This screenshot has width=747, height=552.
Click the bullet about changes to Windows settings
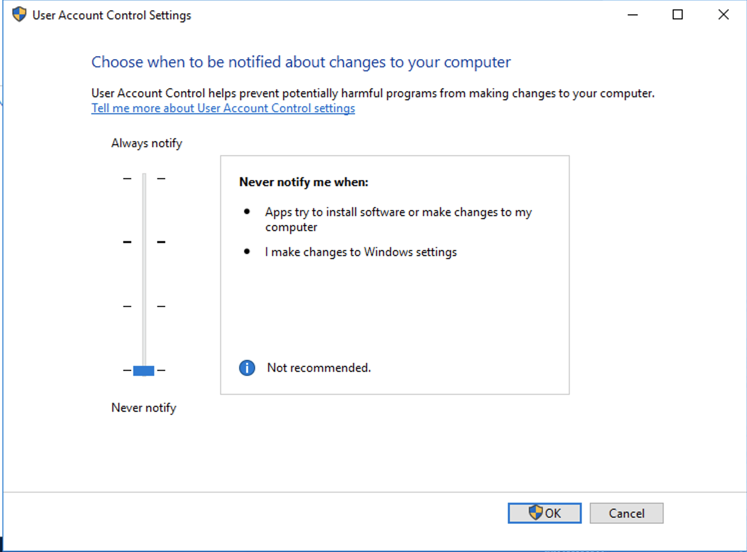tap(361, 252)
